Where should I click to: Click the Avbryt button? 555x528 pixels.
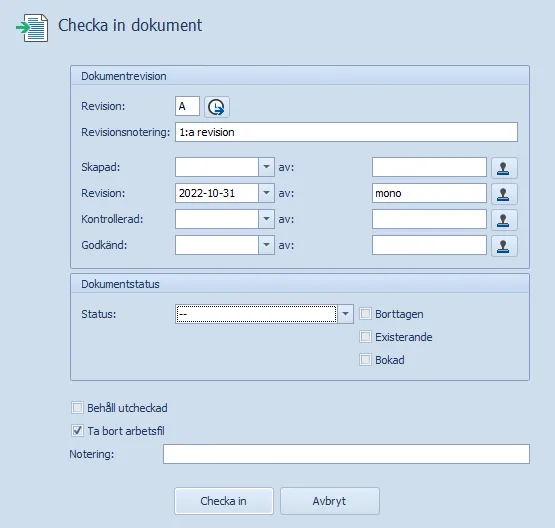coord(330,501)
